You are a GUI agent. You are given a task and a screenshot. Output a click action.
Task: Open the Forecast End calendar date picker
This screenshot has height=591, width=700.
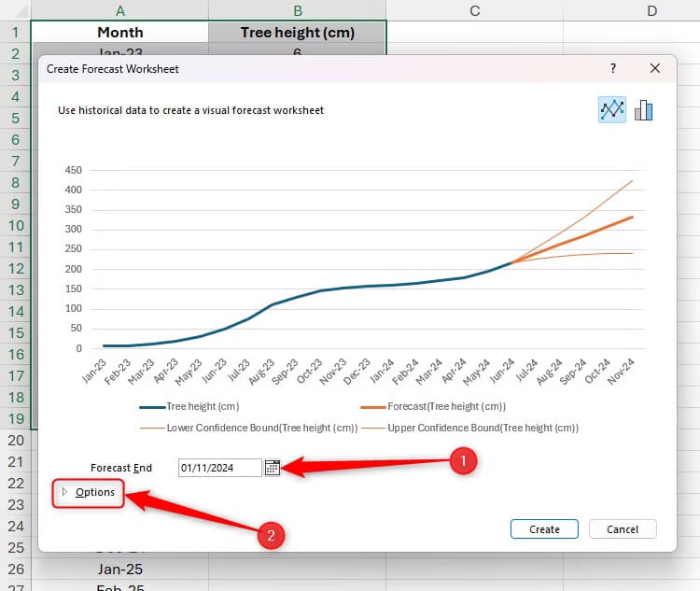click(x=273, y=468)
